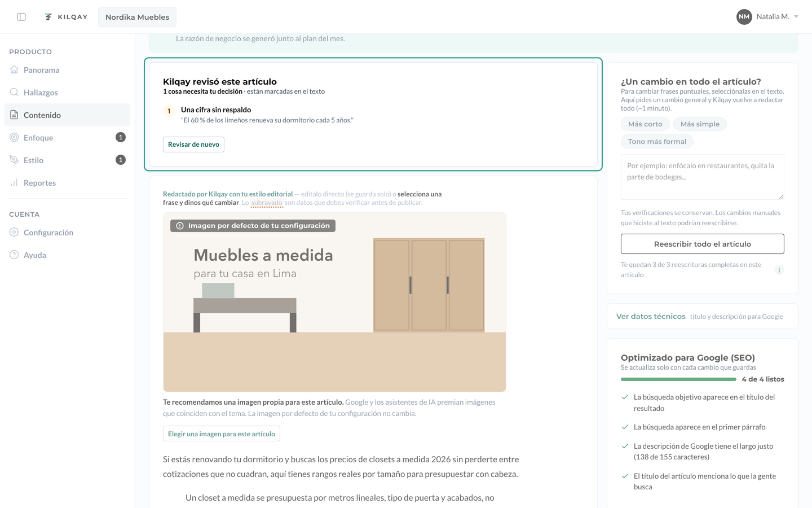Image resolution: width=812 pixels, height=508 pixels.
Task: Click the Una cifra sin respaldo finding
Action: (x=216, y=110)
